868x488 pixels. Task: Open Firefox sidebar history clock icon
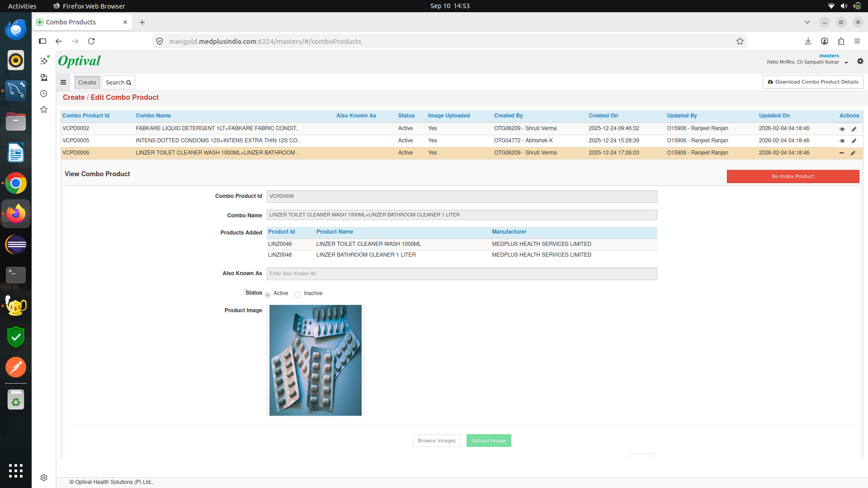click(x=44, y=94)
